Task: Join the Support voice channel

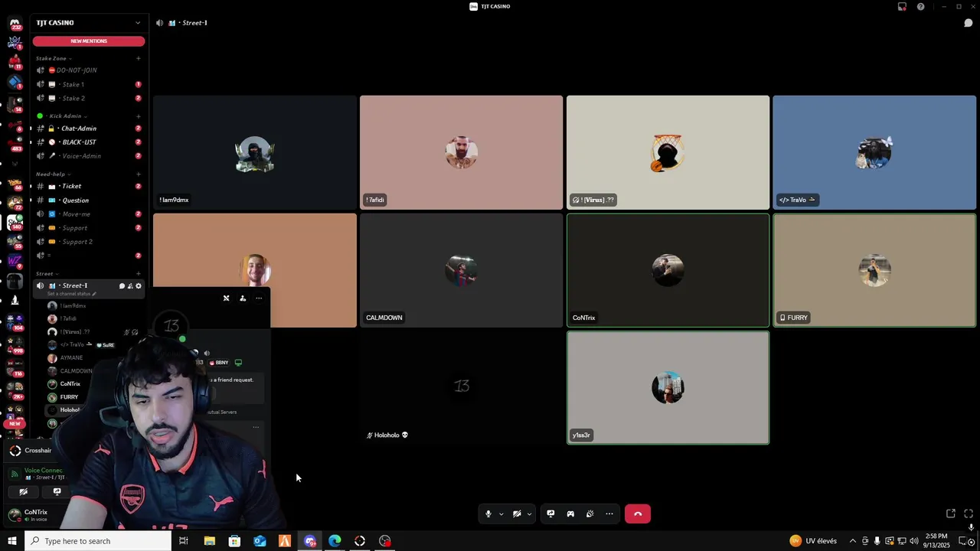Action: [x=89, y=228]
